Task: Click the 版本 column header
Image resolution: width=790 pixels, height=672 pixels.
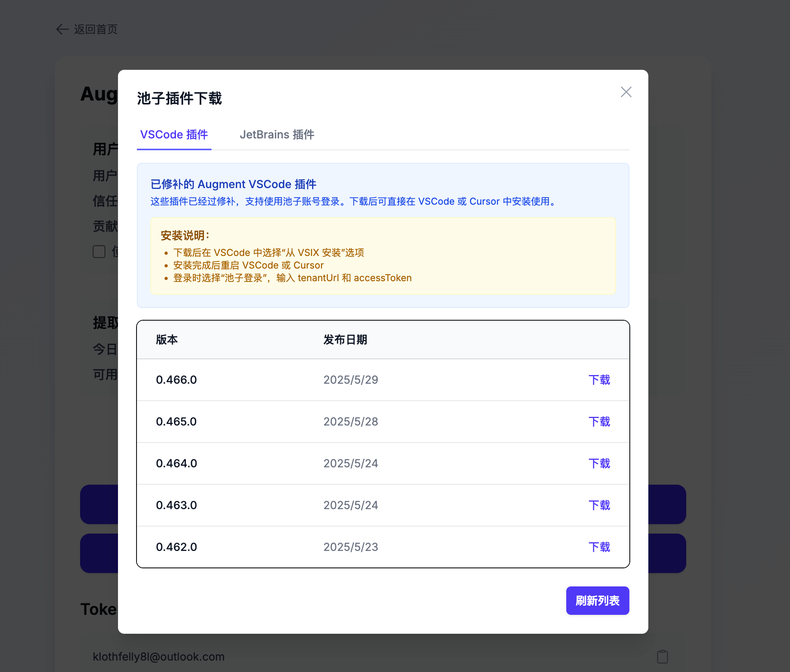Action: pos(167,340)
